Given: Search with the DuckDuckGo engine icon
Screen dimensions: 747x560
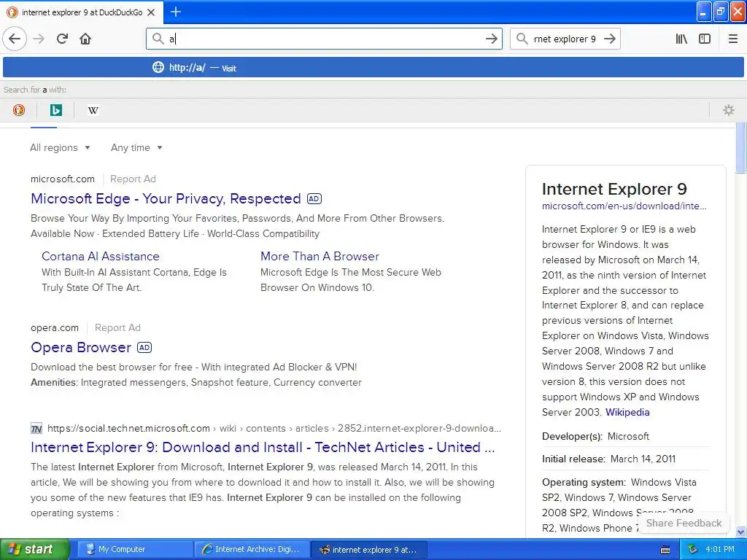Looking at the screenshot, I should pos(18,110).
